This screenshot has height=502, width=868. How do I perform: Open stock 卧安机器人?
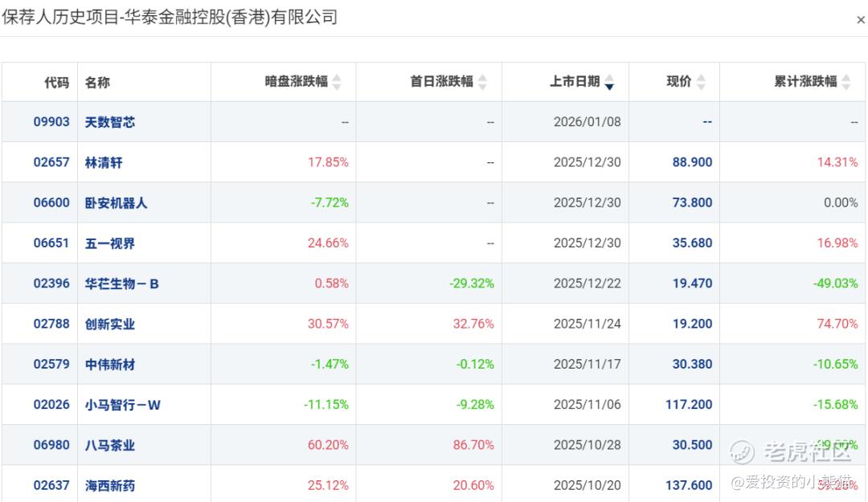pyautogui.click(x=117, y=203)
